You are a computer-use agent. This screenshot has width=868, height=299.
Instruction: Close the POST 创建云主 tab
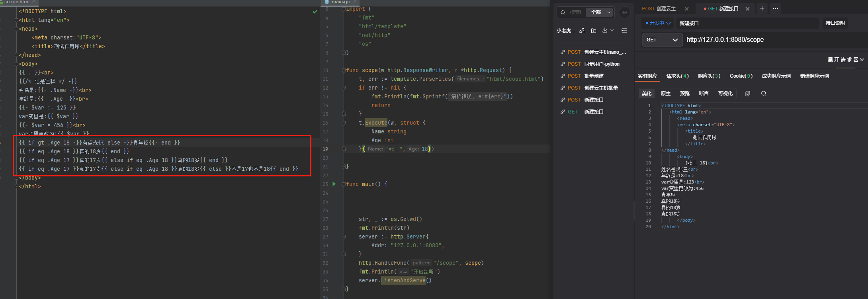(686, 9)
